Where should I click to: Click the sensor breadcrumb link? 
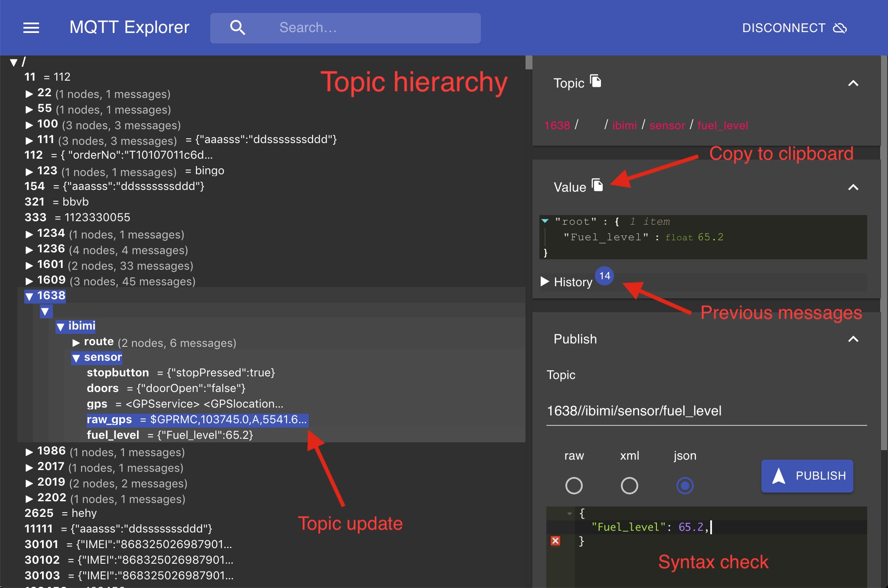(667, 125)
